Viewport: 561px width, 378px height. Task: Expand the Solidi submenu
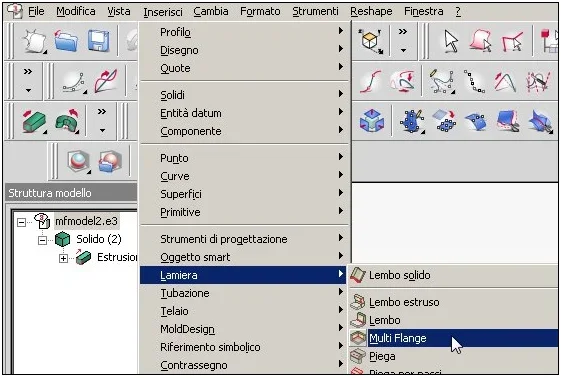pos(243,95)
